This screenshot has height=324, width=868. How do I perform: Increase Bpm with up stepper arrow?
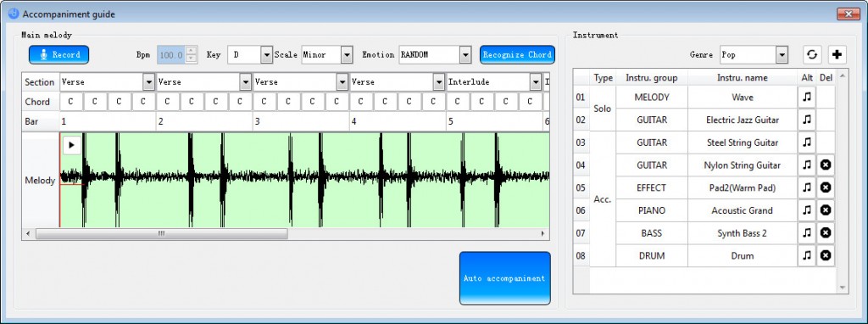coord(191,50)
